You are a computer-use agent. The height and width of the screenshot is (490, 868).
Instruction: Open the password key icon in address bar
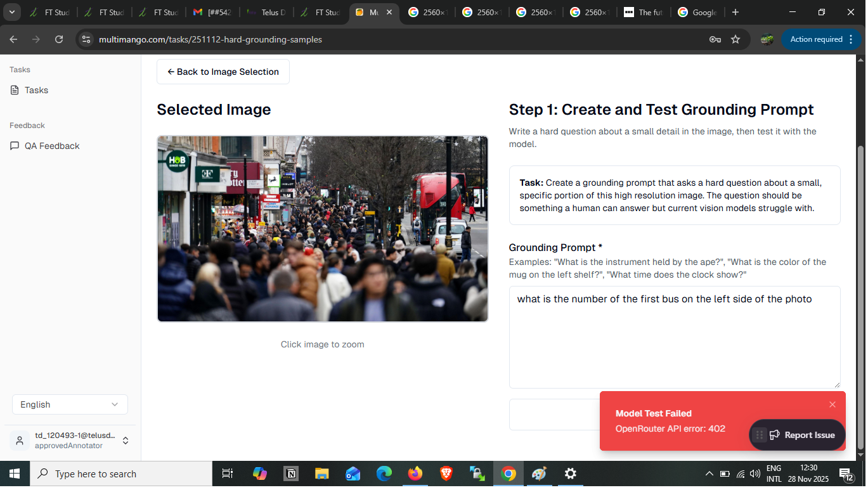tap(715, 39)
